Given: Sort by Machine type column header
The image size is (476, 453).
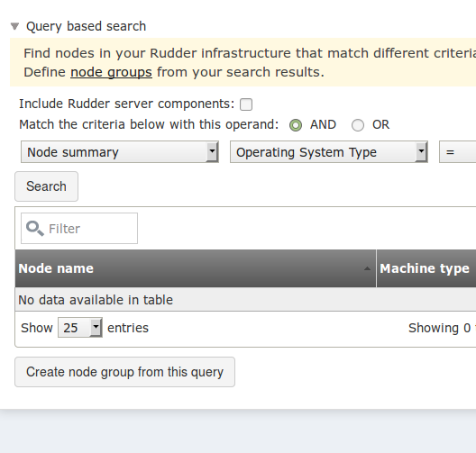Looking at the screenshot, I should click(426, 268).
